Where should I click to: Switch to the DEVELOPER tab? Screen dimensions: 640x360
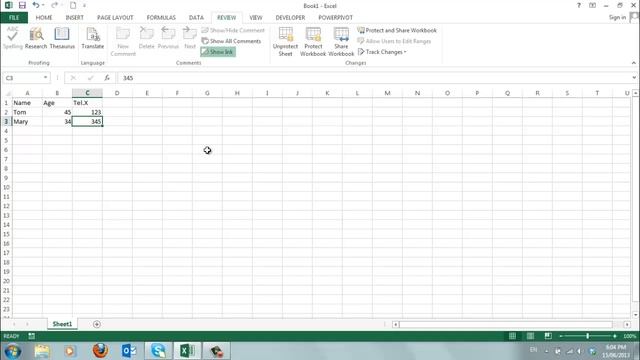tap(290, 18)
